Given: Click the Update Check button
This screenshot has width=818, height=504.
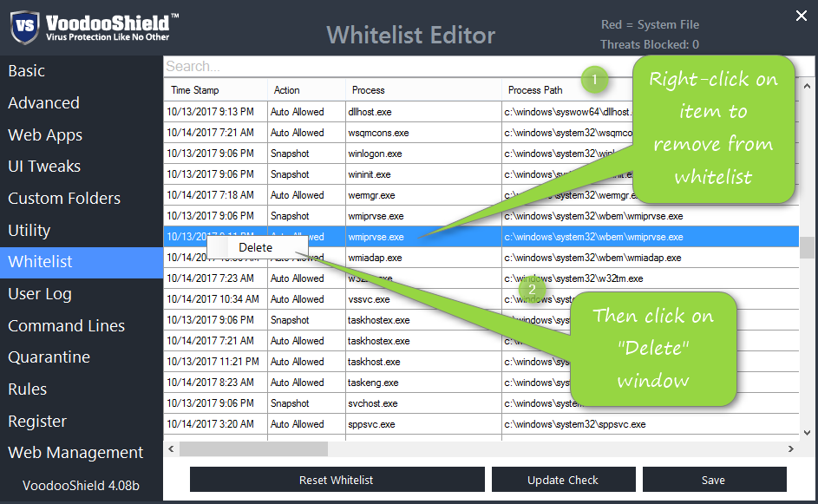Looking at the screenshot, I should (x=563, y=480).
